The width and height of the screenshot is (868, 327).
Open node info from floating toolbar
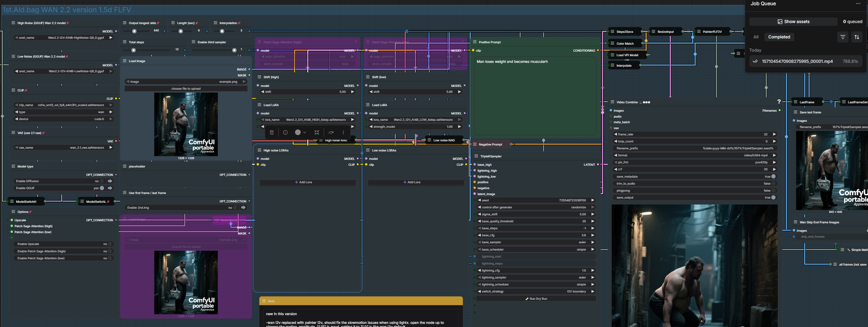[285, 133]
